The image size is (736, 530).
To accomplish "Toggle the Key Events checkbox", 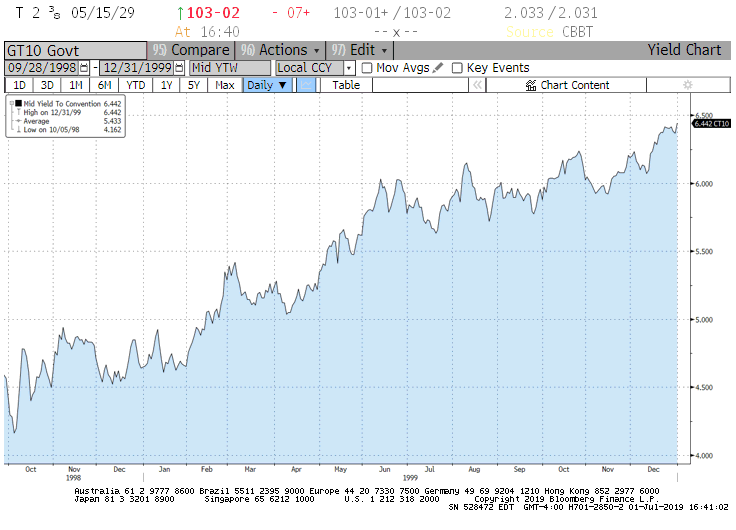I will (457, 68).
